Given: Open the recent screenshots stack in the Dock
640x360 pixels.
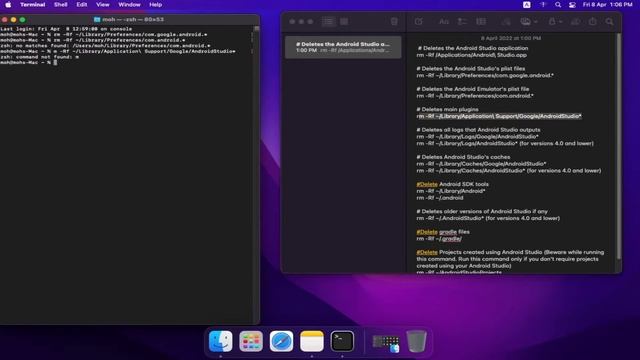Looking at the screenshot, I should [x=386, y=342].
